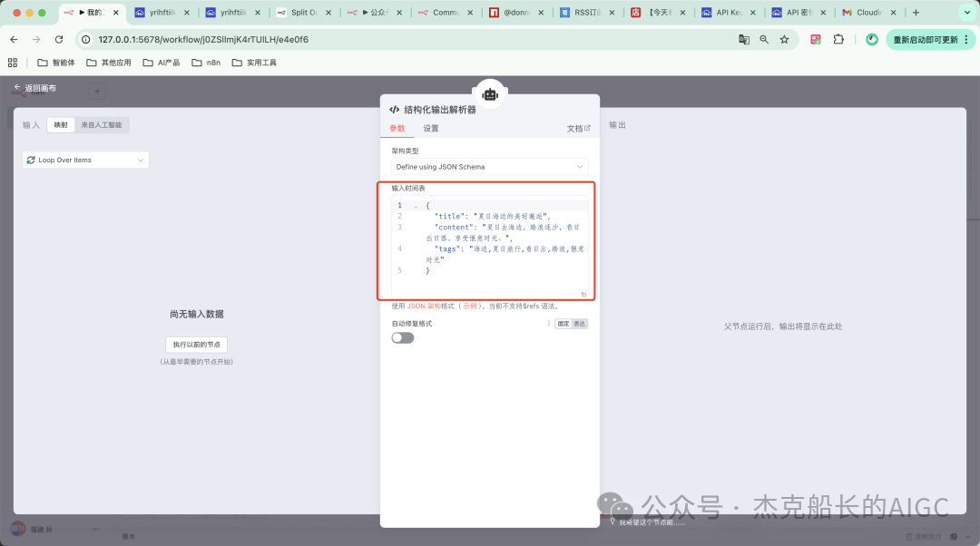Select the 表达 expression mode option
The height and width of the screenshot is (546, 980).
pyautogui.click(x=579, y=324)
